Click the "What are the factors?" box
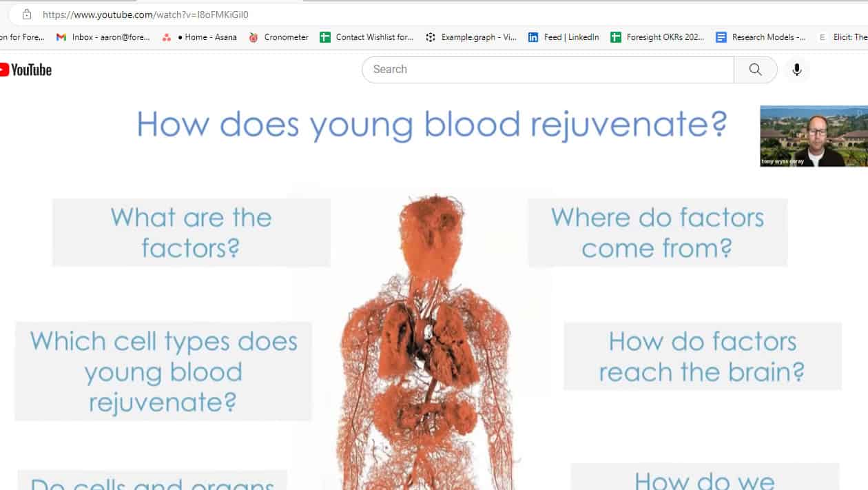The image size is (868, 490). (192, 232)
